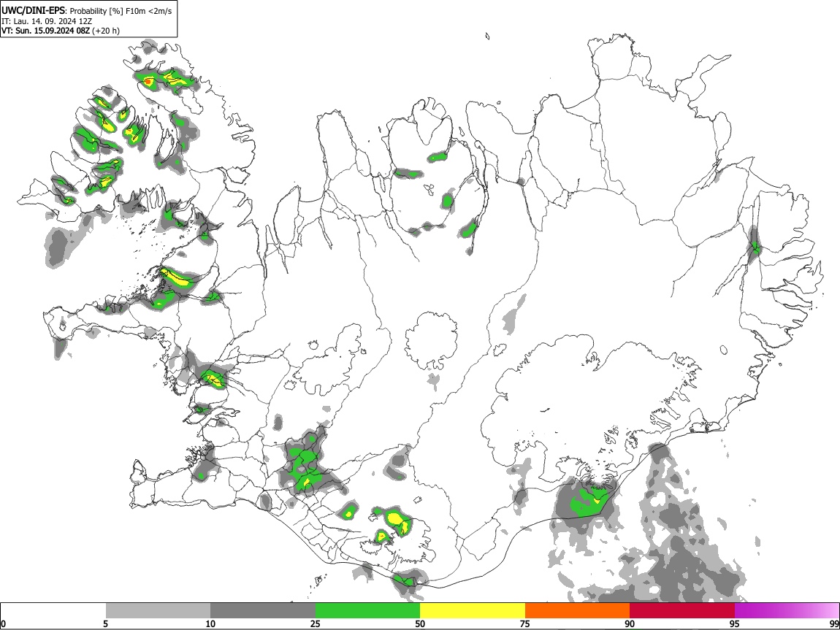
Task: Click the 'VT: Sun. 15.09.2024 08Z' line
Action: [x=45, y=31]
